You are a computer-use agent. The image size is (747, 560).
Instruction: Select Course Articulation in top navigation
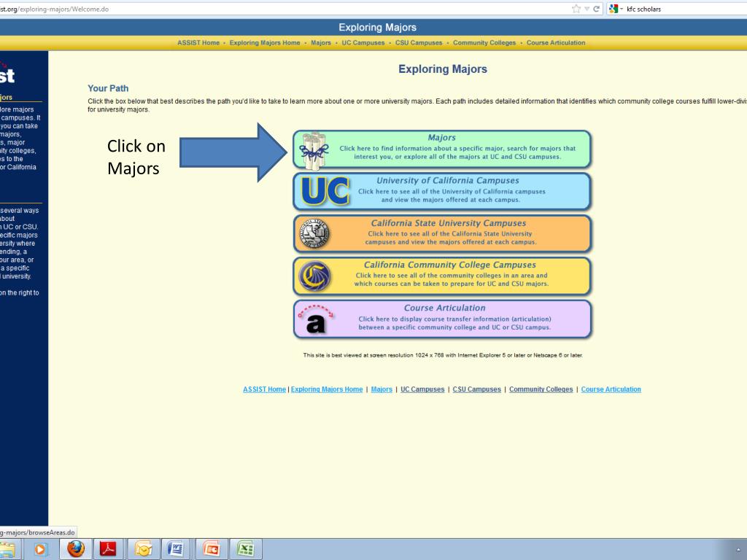[x=556, y=43]
